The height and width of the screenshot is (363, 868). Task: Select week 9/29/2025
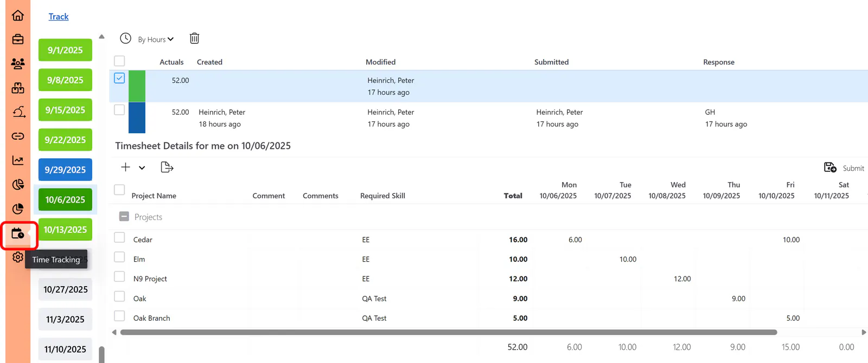pyautogui.click(x=65, y=170)
